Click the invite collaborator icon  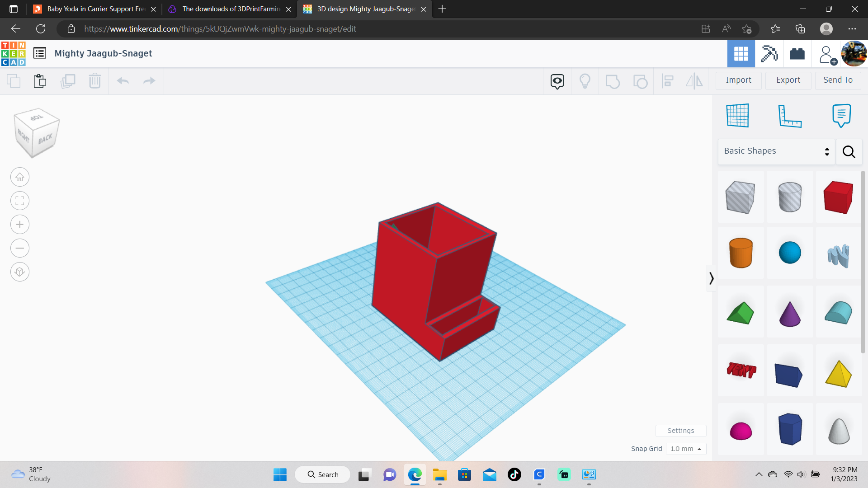coord(827,55)
